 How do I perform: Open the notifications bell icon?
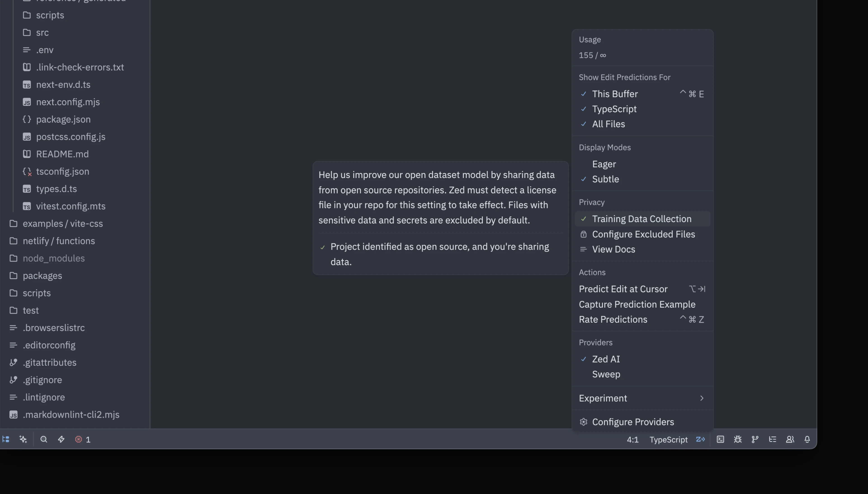pos(807,439)
